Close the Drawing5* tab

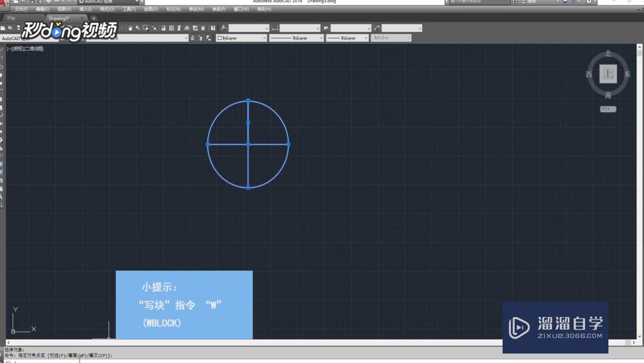click(x=82, y=18)
